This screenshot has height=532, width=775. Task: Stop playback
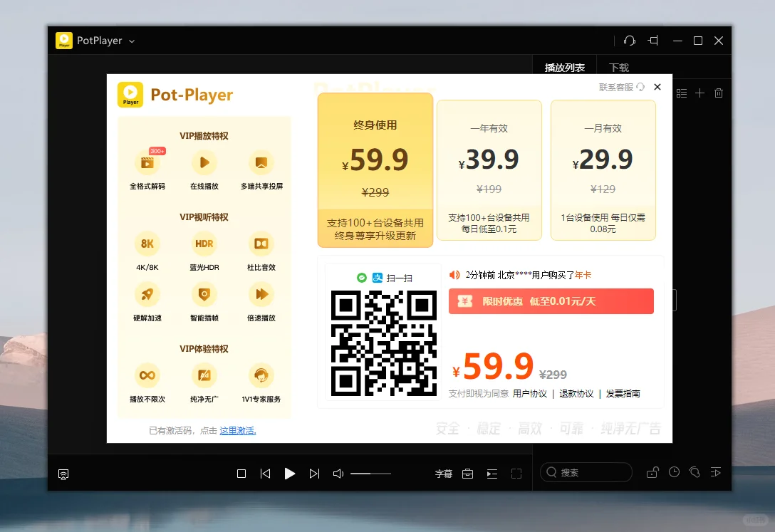click(241, 474)
